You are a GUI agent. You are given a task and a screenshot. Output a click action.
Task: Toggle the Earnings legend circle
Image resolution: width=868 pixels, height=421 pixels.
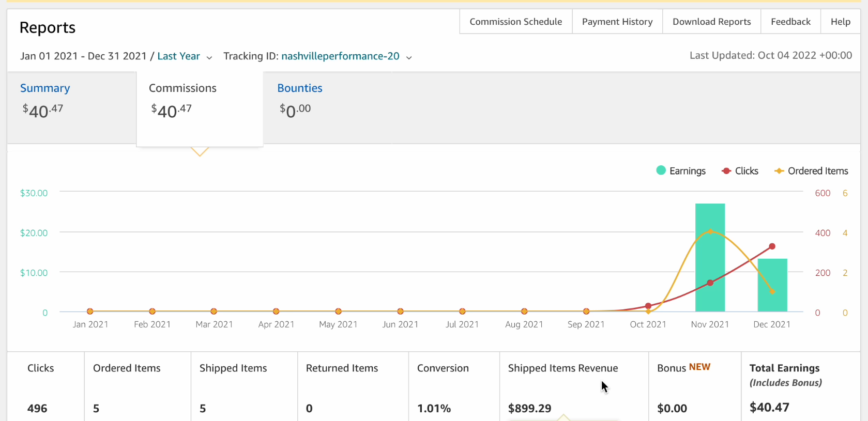pos(661,170)
